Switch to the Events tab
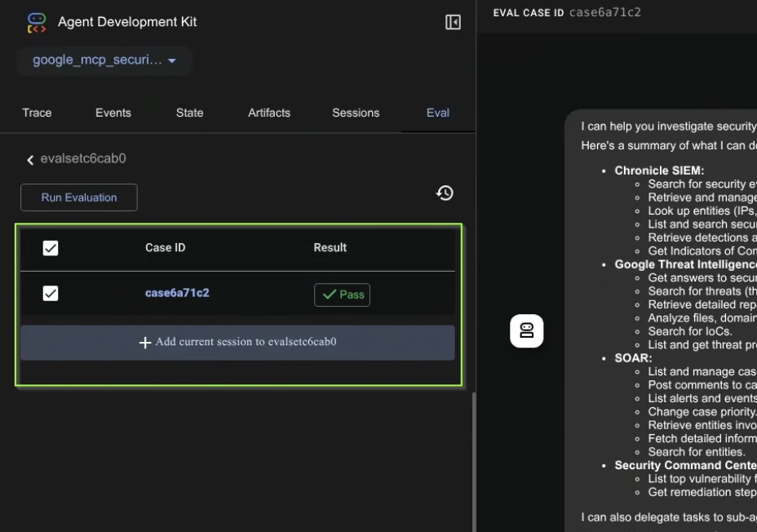 (113, 113)
